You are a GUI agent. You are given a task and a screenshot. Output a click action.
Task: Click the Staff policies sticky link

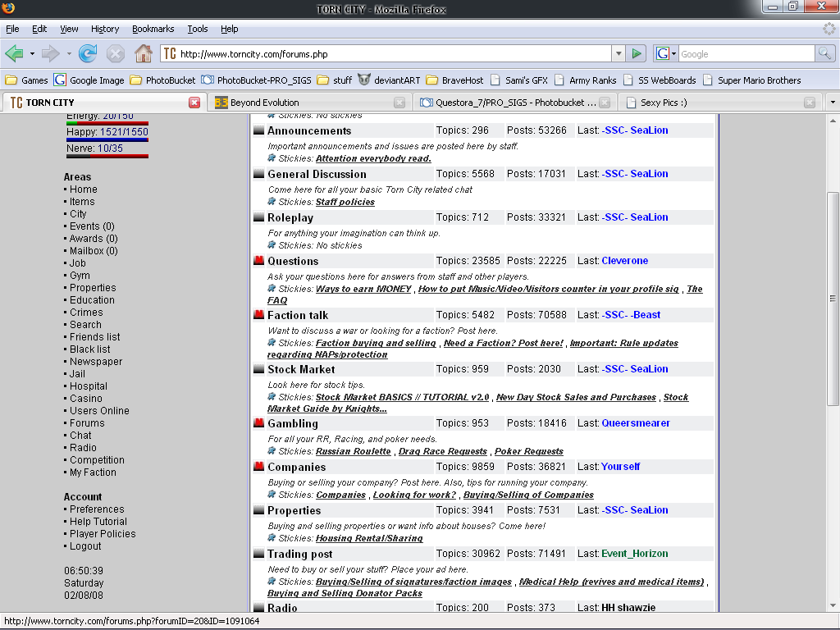pyautogui.click(x=345, y=202)
